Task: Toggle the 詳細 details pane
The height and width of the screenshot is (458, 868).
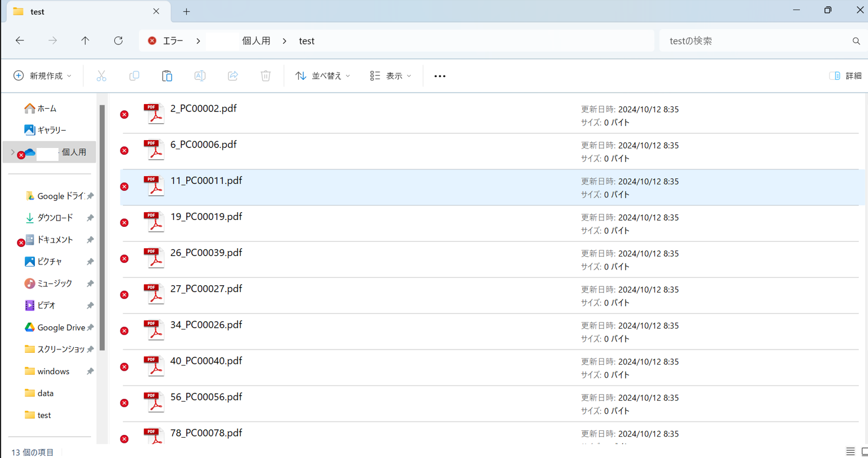Action: [x=845, y=76]
